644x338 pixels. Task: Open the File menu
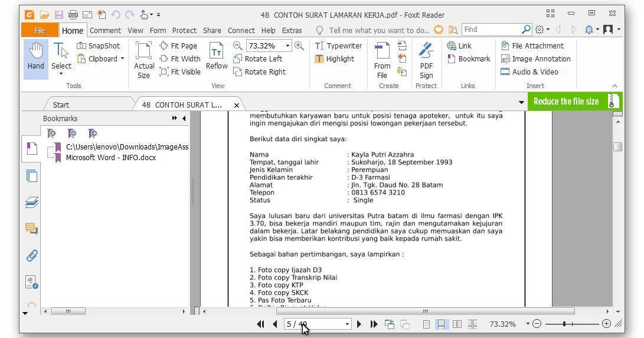[40, 30]
